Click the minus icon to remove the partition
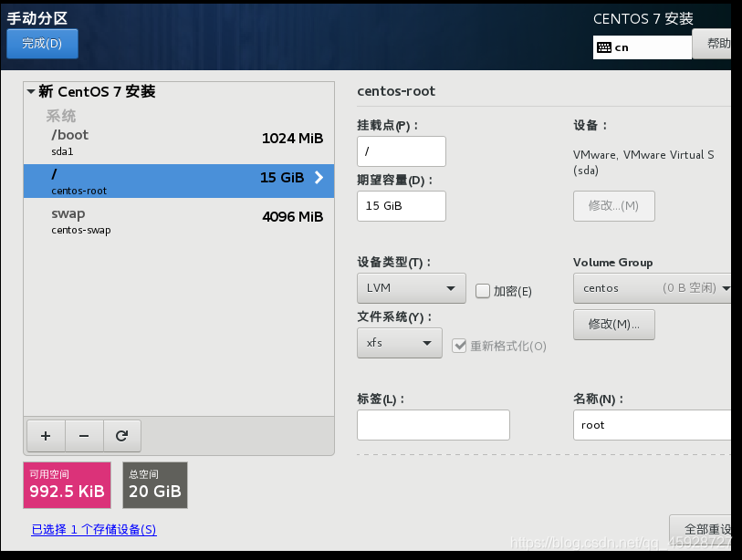Screen dimensions: 742x560 [x=84, y=436]
